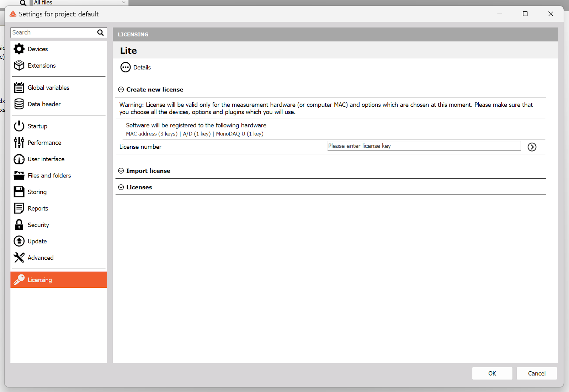This screenshot has height=392, width=569.
Task: Click the Global variables clipboard icon
Action: (19, 88)
